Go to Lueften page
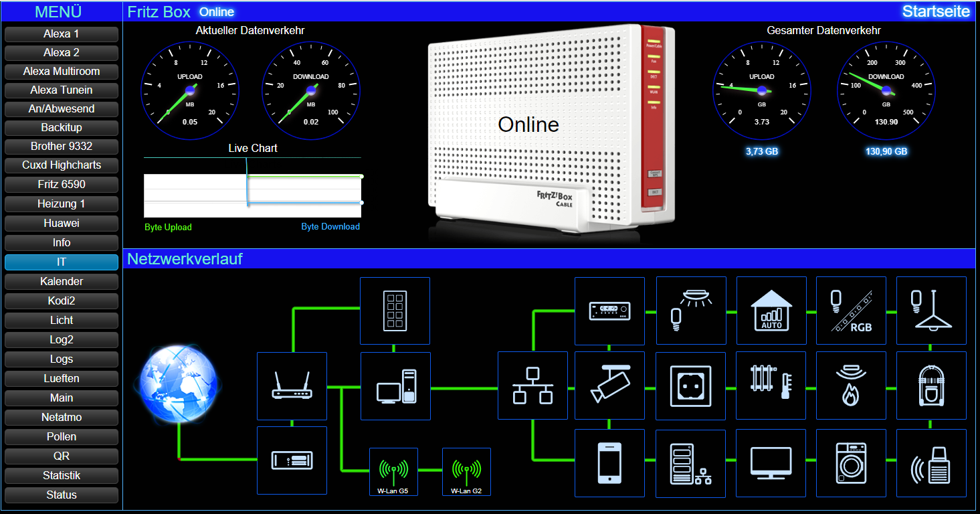Image resolution: width=980 pixels, height=514 pixels. tap(62, 378)
